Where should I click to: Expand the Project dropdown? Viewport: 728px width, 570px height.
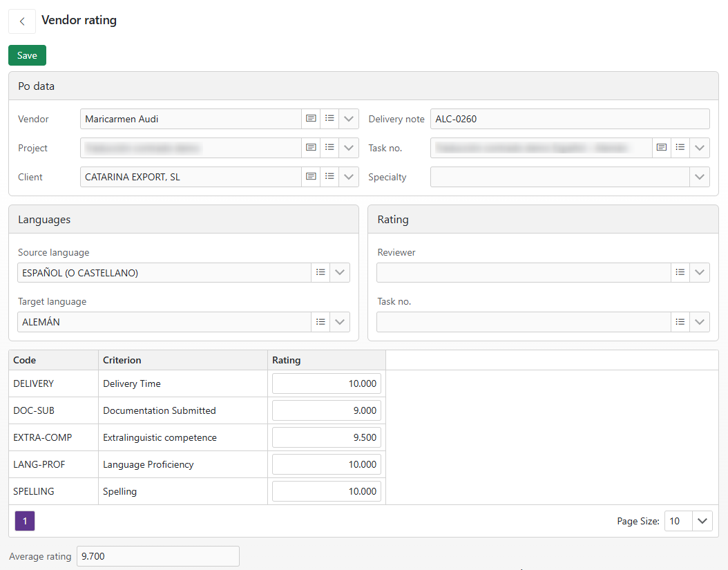pyautogui.click(x=349, y=147)
